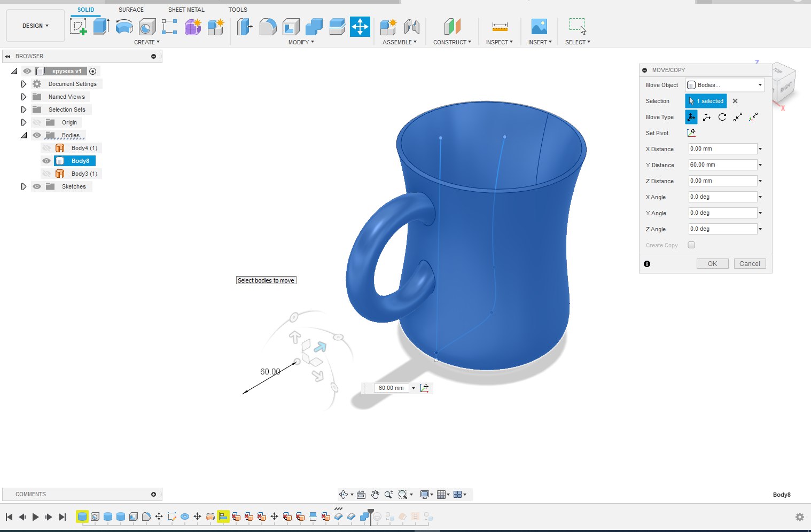The width and height of the screenshot is (811, 532).
Task: Enable the Create Copy checkbox
Action: (x=691, y=245)
